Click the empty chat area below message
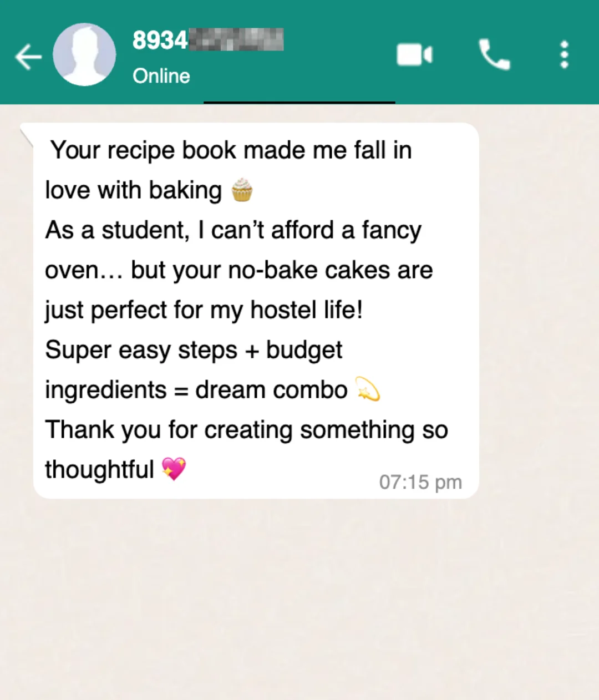599x700 pixels. click(299, 599)
